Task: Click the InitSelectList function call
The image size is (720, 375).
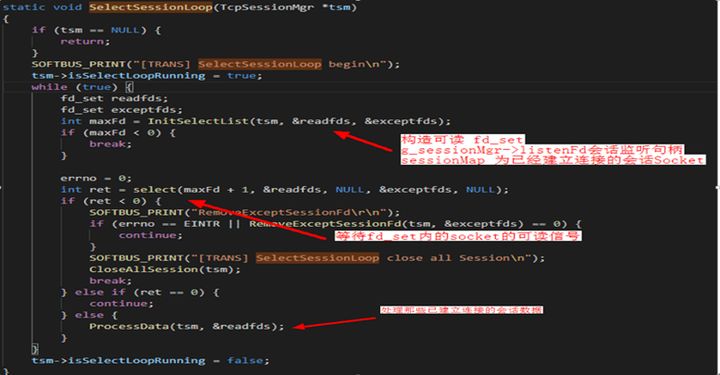Action: click(x=198, y=121)
